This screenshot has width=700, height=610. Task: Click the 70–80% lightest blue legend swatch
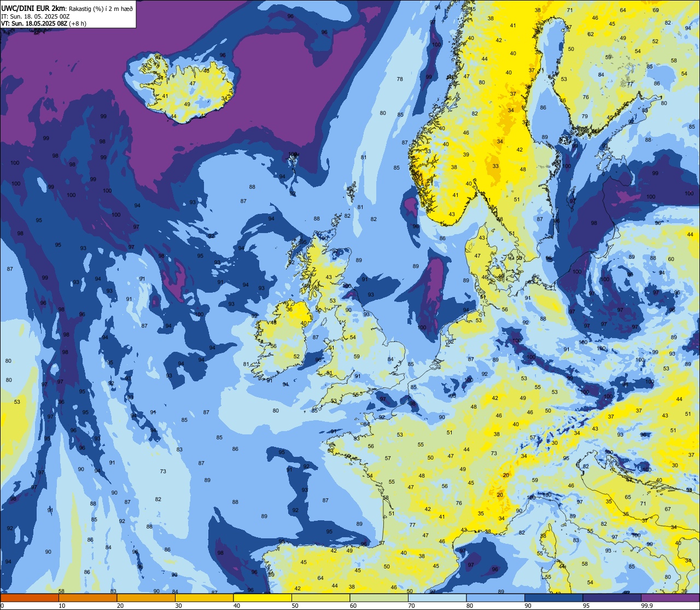click(x=437, y=597)
